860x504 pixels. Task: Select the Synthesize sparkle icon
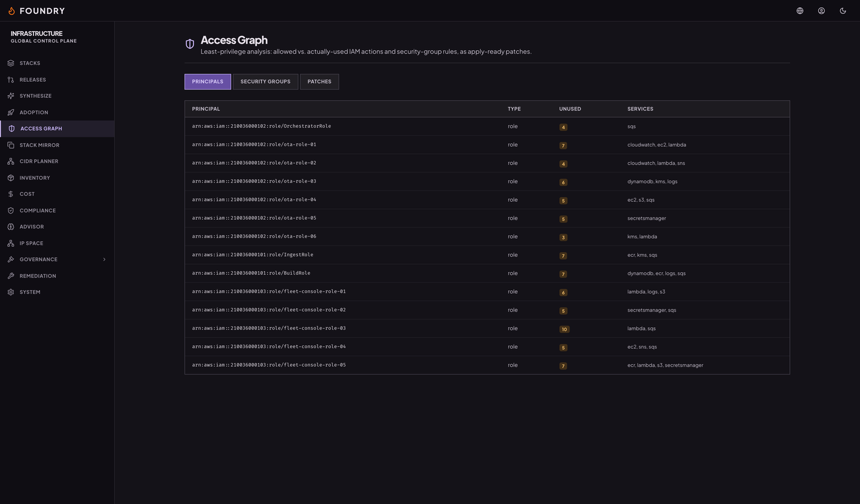(11, 96)
